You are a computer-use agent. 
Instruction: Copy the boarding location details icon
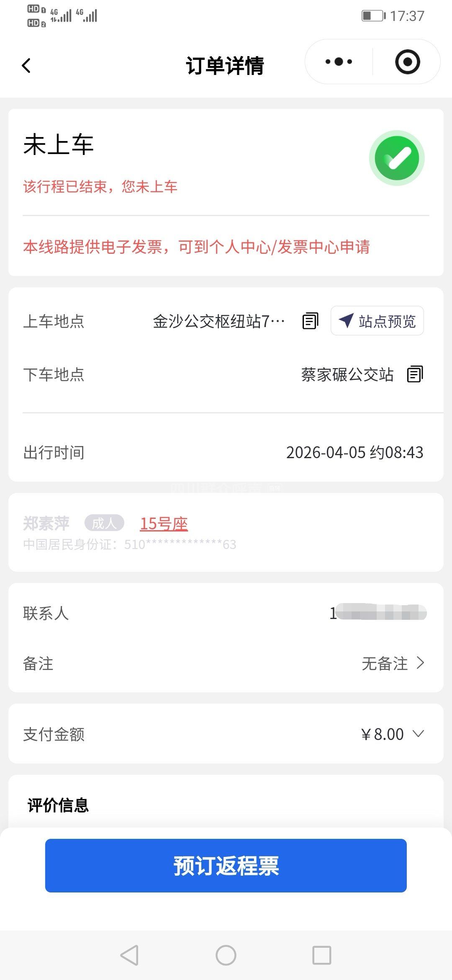coord(310,321)
